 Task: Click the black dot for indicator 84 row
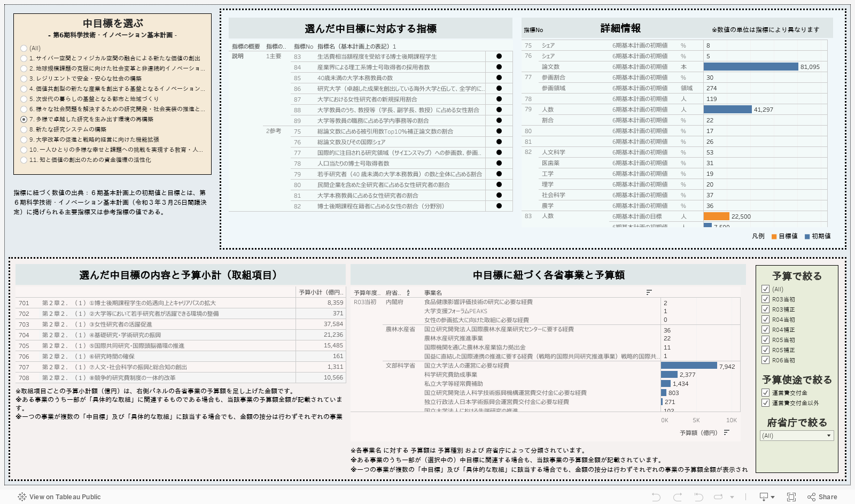(499, 67)
